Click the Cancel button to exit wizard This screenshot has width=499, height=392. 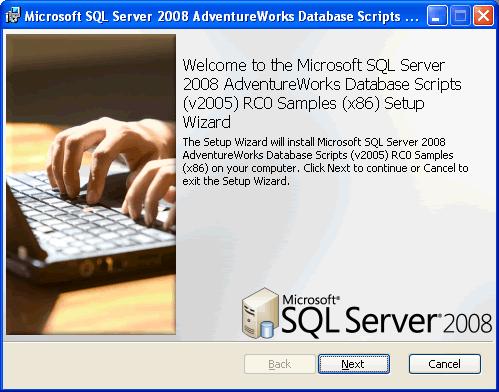(445, 364)
